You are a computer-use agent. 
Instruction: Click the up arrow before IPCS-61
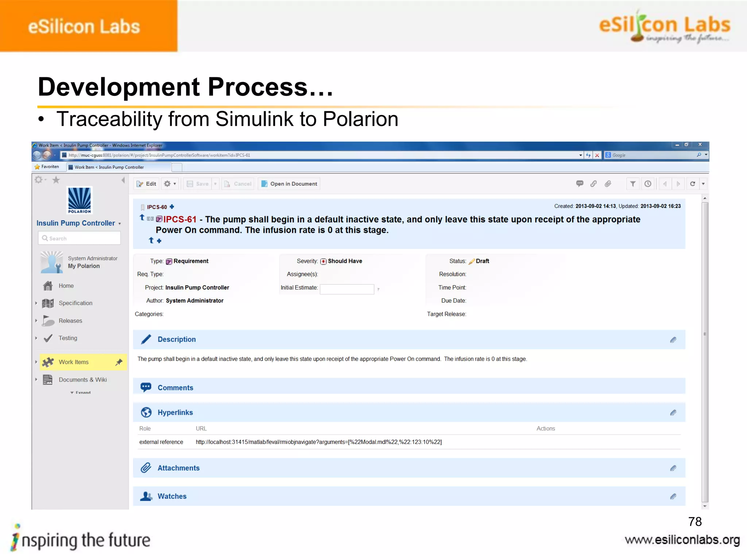pos(142,218)
